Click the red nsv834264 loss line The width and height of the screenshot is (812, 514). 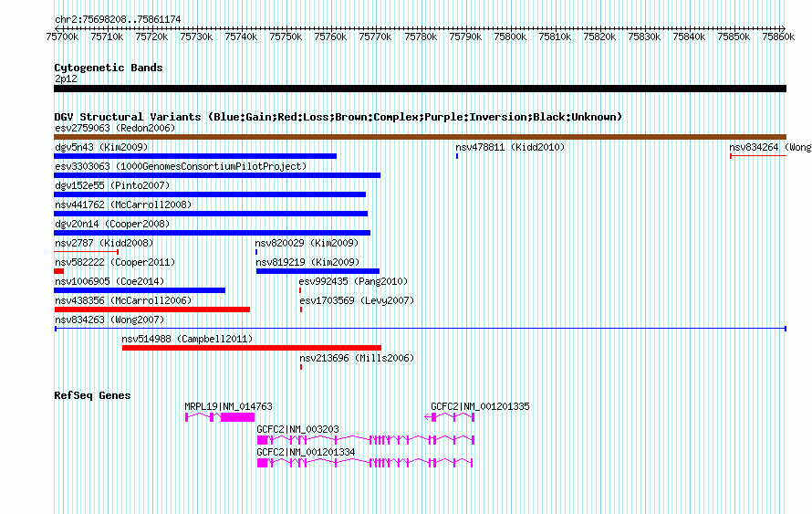click(x=758, y=156)
